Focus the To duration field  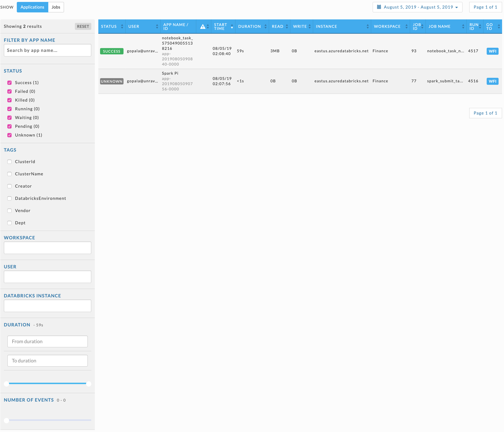(48, 361)
